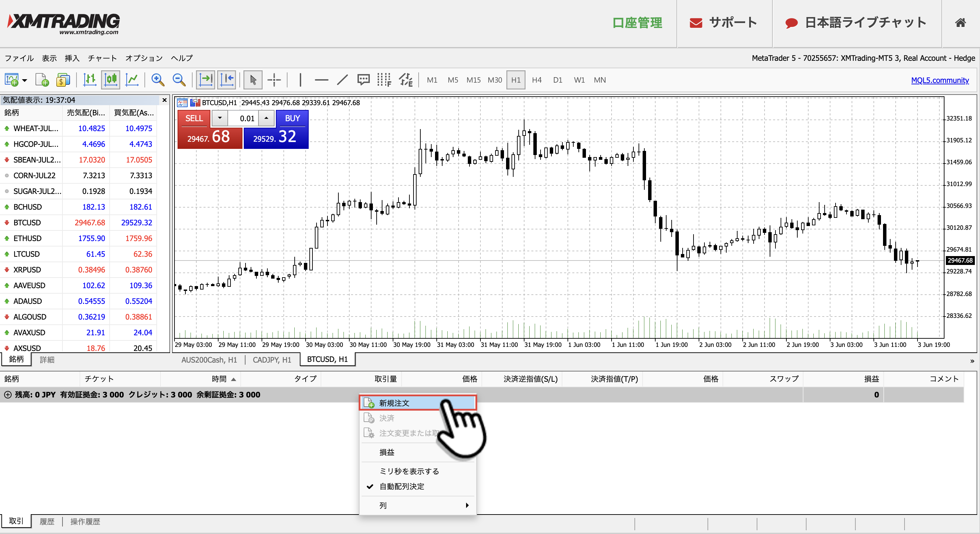The height and width of the screenshot is (534, 980).
Task: Open the オプション menu
Action: [x=144, y=58]
